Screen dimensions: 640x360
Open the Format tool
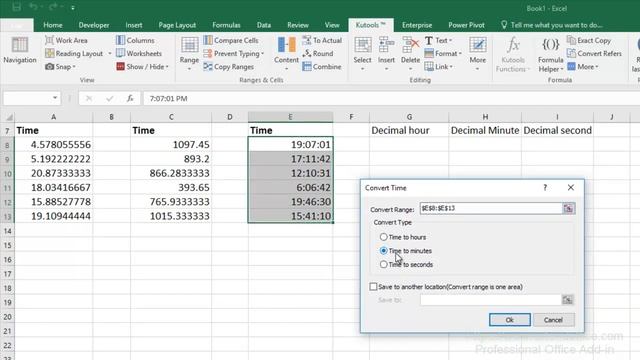click(443, 53)
